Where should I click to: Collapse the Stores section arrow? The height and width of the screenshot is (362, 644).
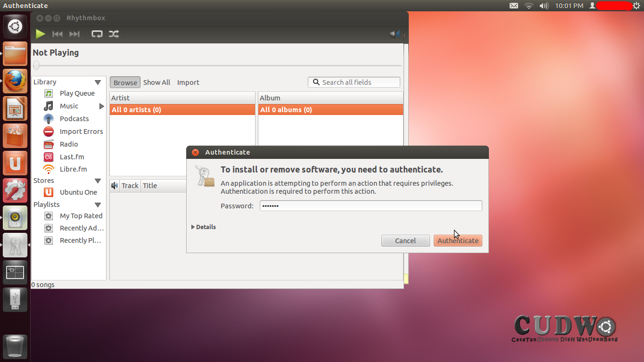(x=98, y=181)
